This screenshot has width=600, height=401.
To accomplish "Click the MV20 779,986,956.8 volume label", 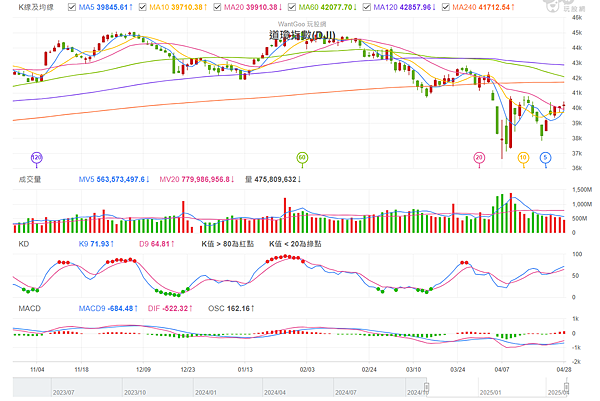I will click(197, 179).
